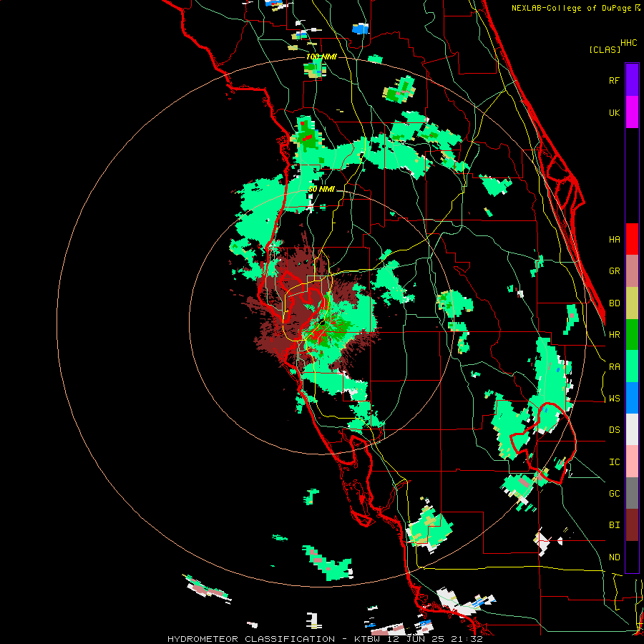The height and width of the screenshot is (644, 644).
Task: Click the black radar site marker dot
Action: (x=323, y=323)
